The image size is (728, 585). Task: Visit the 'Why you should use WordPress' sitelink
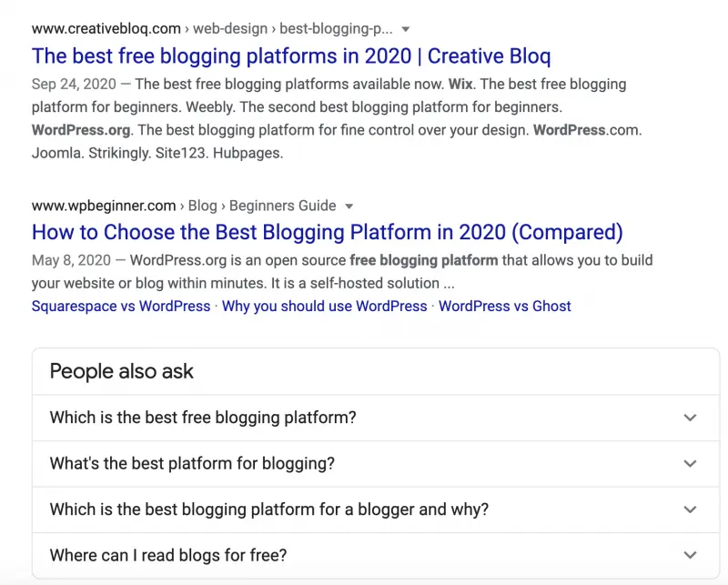coord(324,307)
